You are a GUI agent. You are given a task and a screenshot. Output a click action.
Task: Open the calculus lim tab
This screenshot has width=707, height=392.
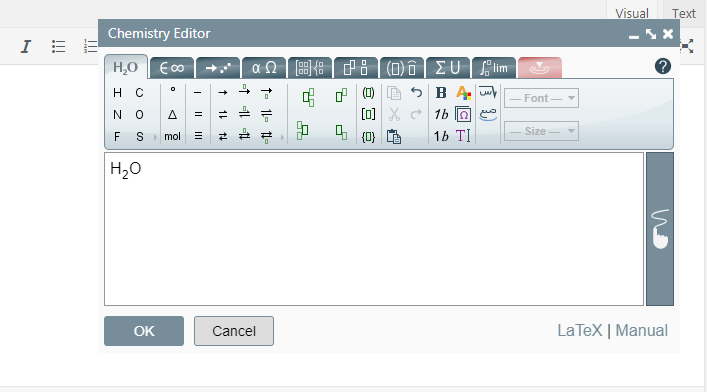(494, 68)
